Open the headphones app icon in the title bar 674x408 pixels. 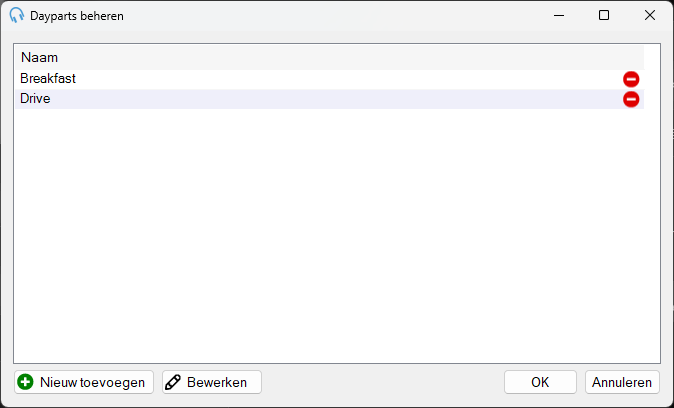[17, 15]
